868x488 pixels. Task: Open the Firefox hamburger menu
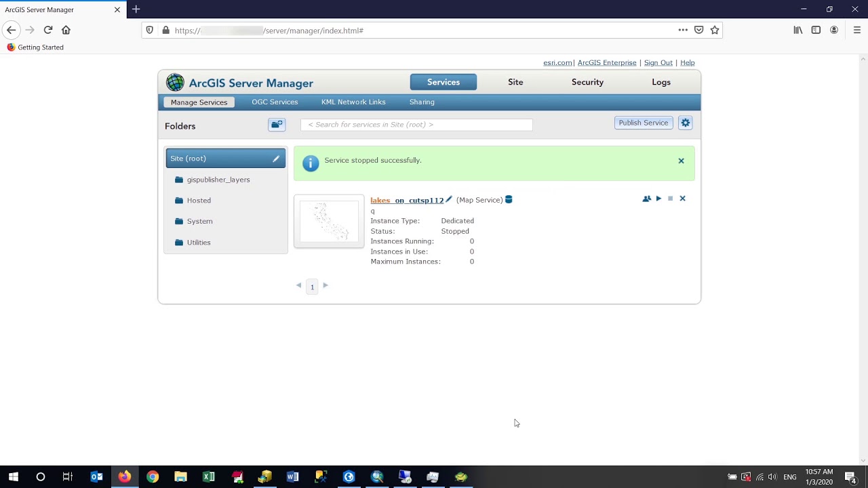coord(857,30)
